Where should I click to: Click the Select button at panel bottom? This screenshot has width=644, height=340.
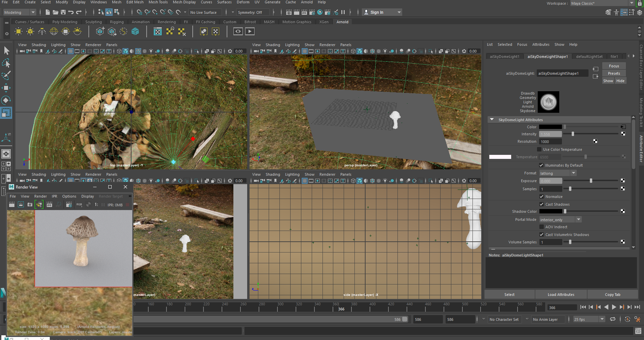pyautogui.click(x=509, y=295)
